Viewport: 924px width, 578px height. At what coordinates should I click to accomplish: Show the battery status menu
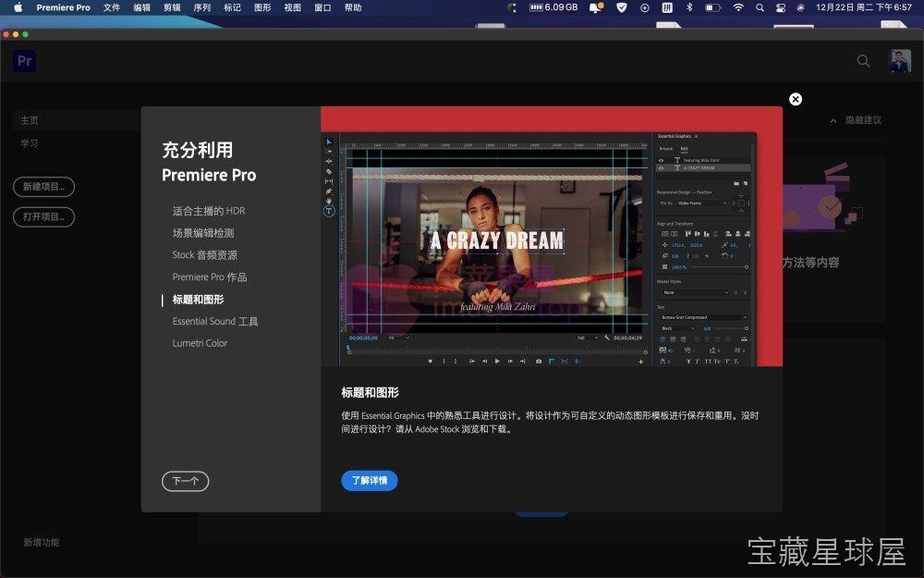(713, 7)
